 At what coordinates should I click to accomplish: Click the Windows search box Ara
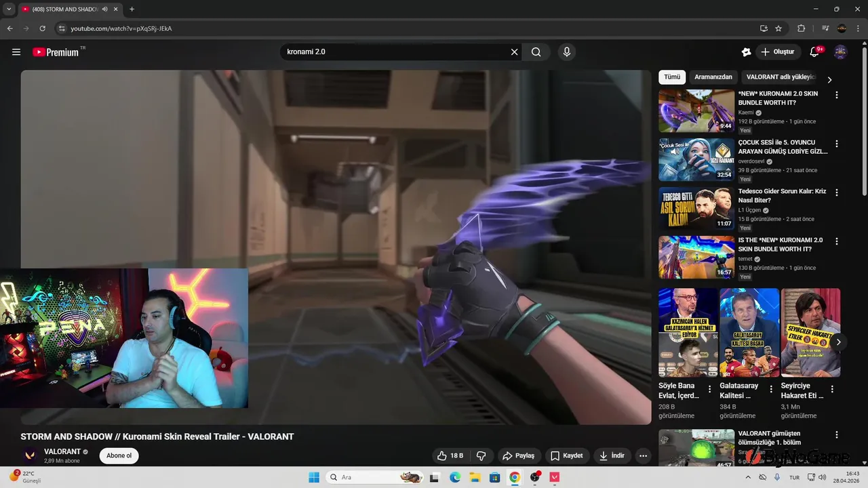pyautogui.click(x=375, y=477)
